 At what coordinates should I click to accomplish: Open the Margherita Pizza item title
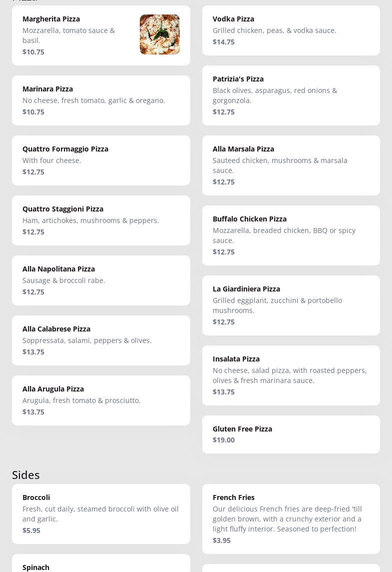(x=51, y=19)
